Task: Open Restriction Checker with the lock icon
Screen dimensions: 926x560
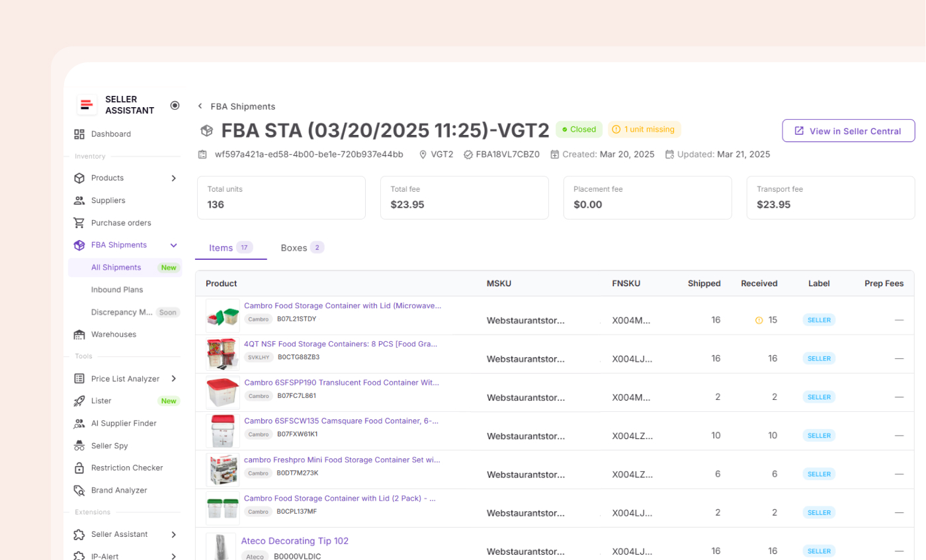Action: coord(79,467)
